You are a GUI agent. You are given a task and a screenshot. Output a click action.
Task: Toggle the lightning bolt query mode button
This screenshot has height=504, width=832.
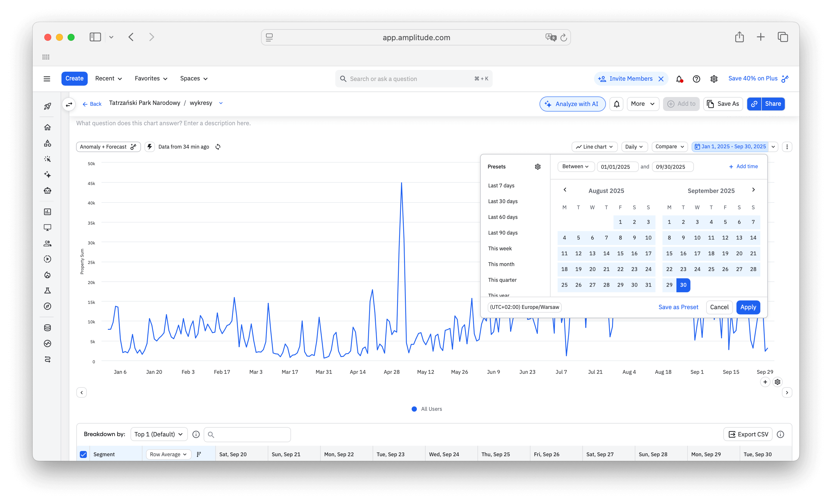click(149, 147)
